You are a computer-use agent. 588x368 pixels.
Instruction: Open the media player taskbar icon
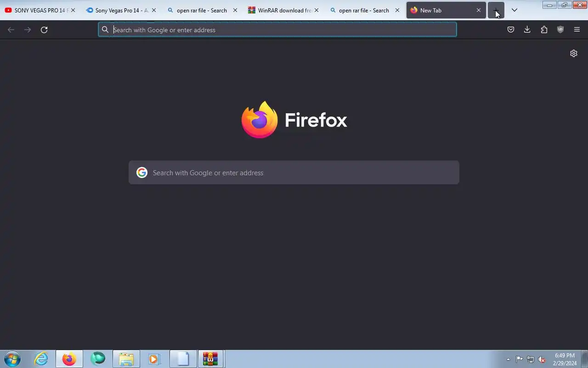tap(154, 359)
